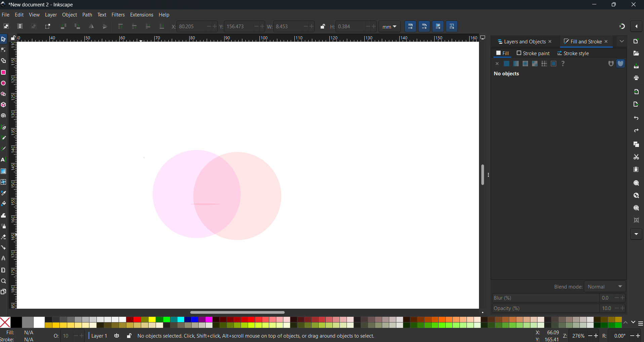The image size is (644, 342).
Task: Open the Path menu
Action: [x=87, y=15]
